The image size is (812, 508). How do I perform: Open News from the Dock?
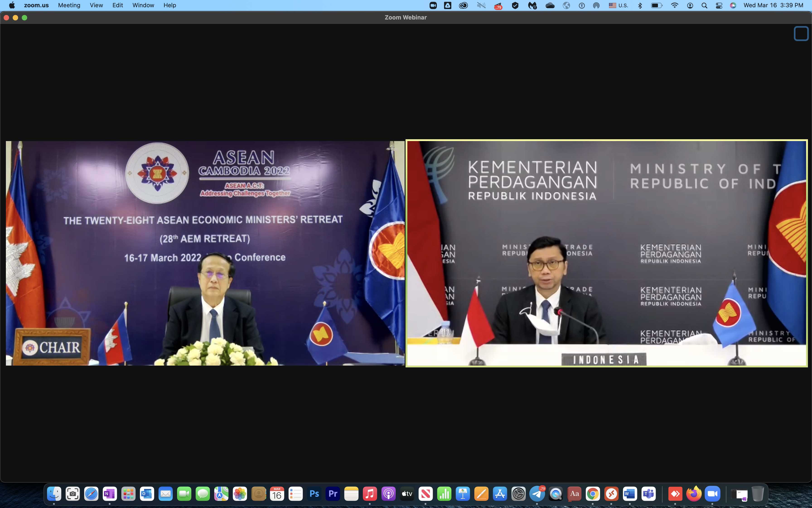(425, 493)
